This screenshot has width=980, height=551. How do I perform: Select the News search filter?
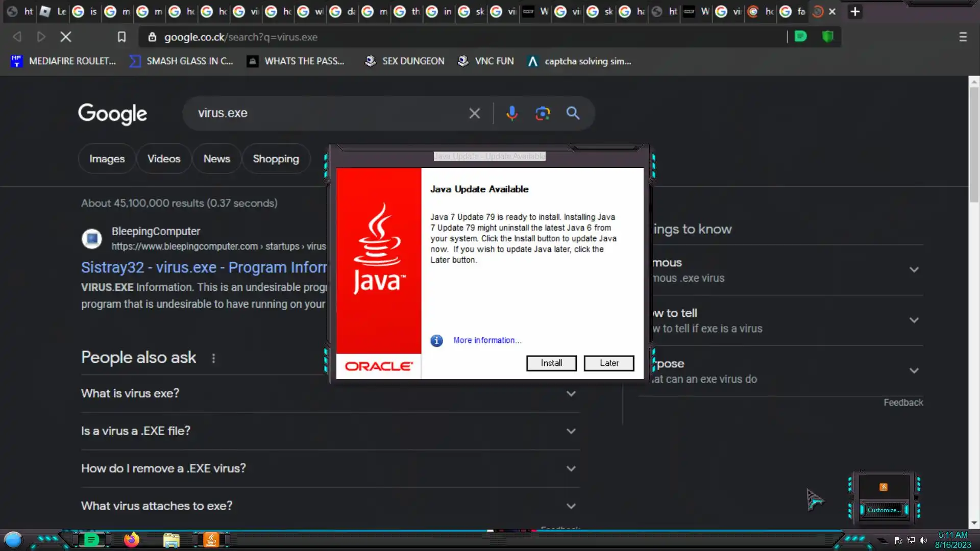tap(216, 159)
